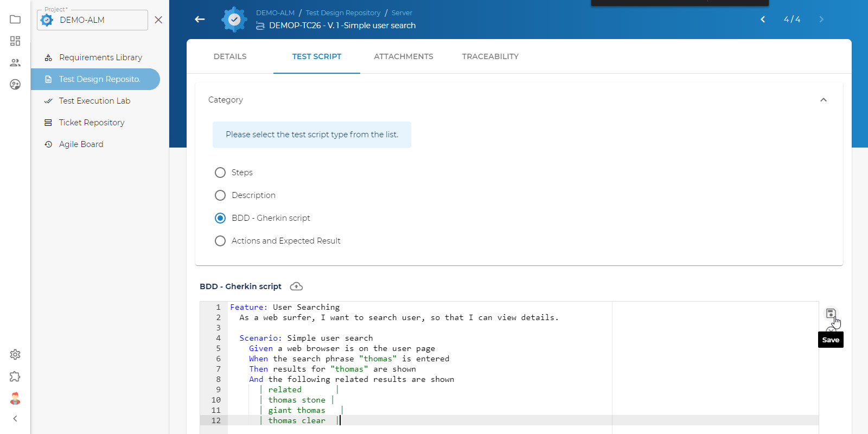Screen dimensions: 868x434
Task: Click the When keyword on line 6
Action: tap(259, 359)
